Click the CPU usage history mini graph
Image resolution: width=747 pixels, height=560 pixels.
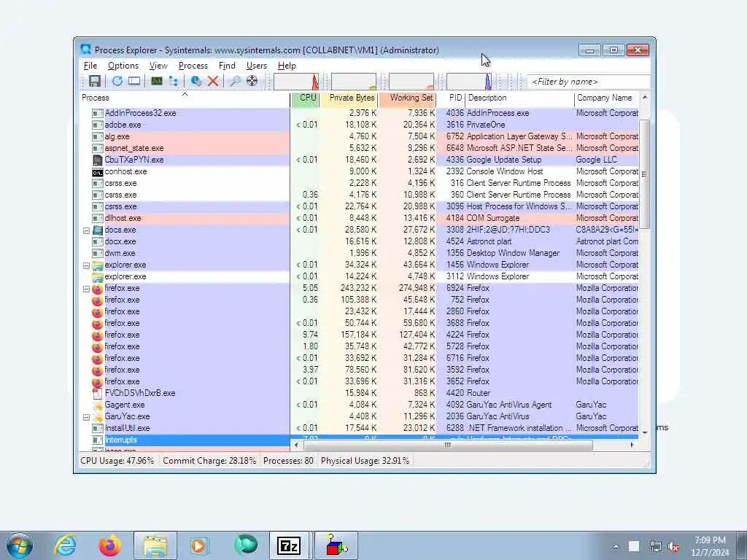pos(296,82)
